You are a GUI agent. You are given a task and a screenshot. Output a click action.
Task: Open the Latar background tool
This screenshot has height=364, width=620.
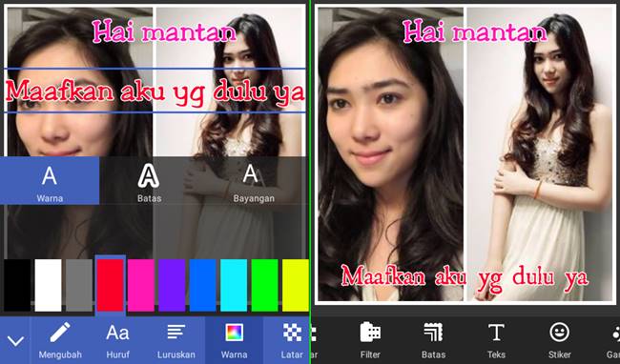292,340
